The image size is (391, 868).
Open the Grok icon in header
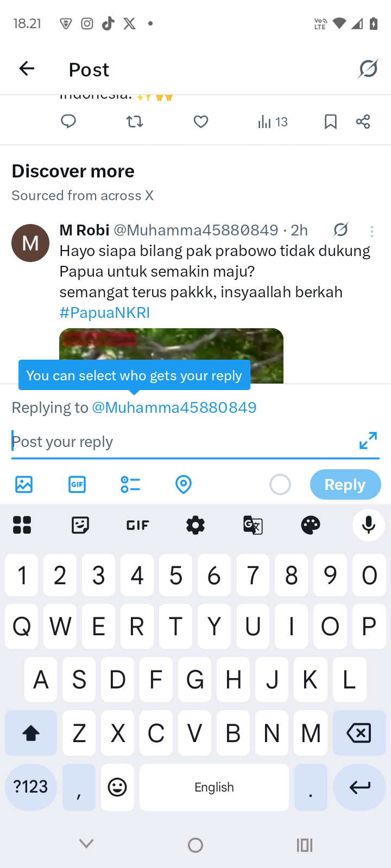pos(368,69)
